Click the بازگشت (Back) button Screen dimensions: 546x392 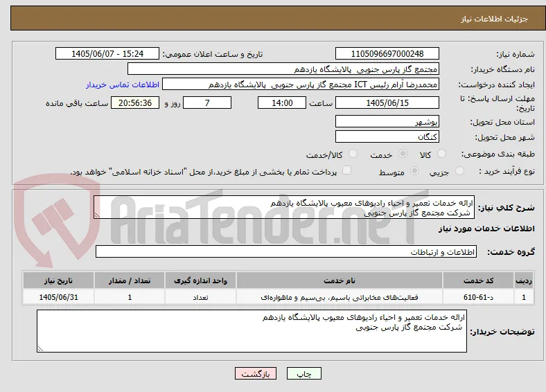(256, 373)
